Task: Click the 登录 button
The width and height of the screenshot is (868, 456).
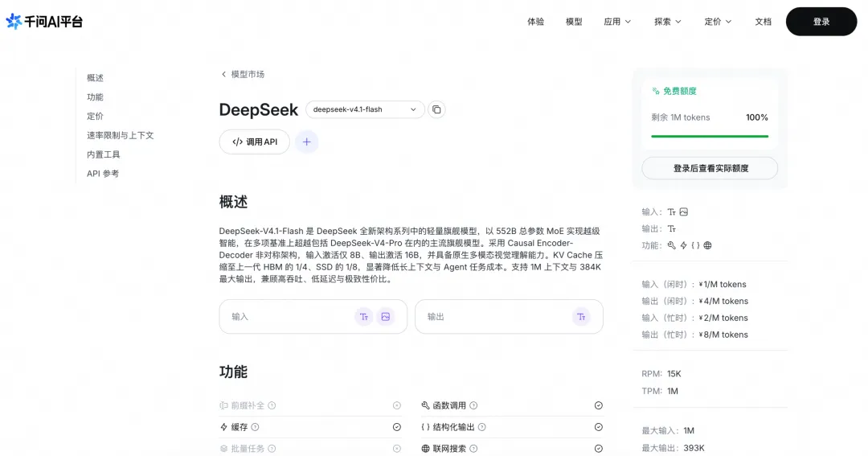Action: pos(821,22)
